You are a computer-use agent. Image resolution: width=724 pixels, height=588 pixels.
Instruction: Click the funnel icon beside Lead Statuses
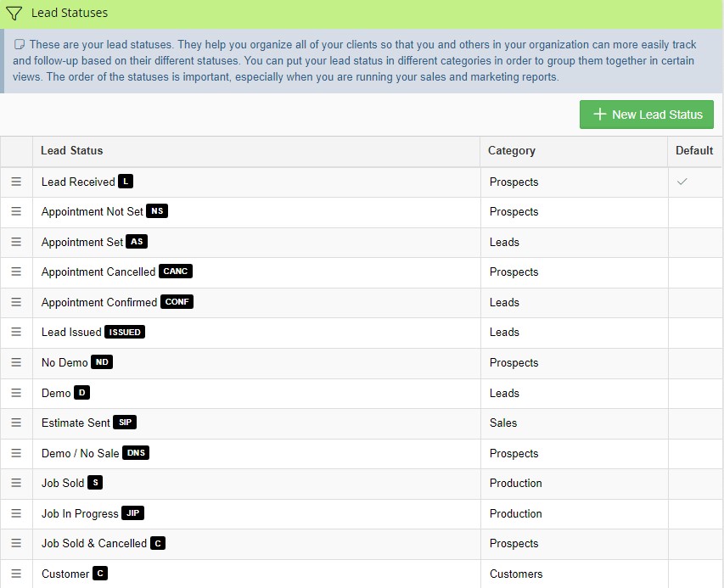15,13
